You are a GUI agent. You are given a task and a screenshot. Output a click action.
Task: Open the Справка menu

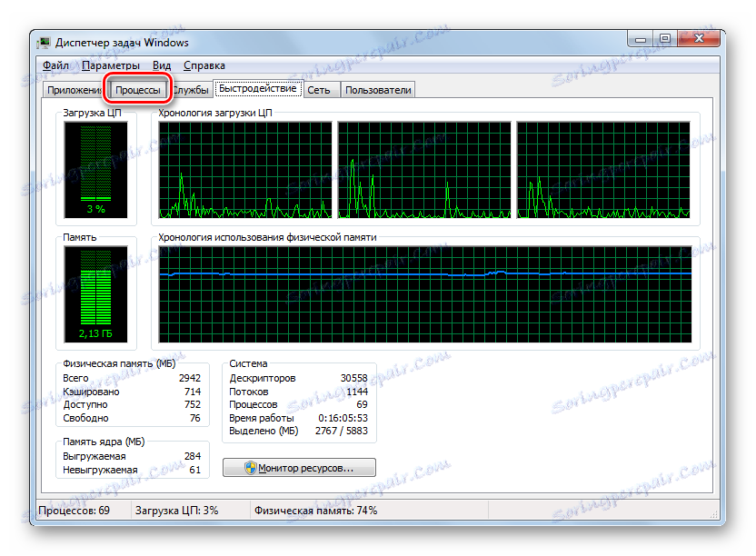(204, 65)
